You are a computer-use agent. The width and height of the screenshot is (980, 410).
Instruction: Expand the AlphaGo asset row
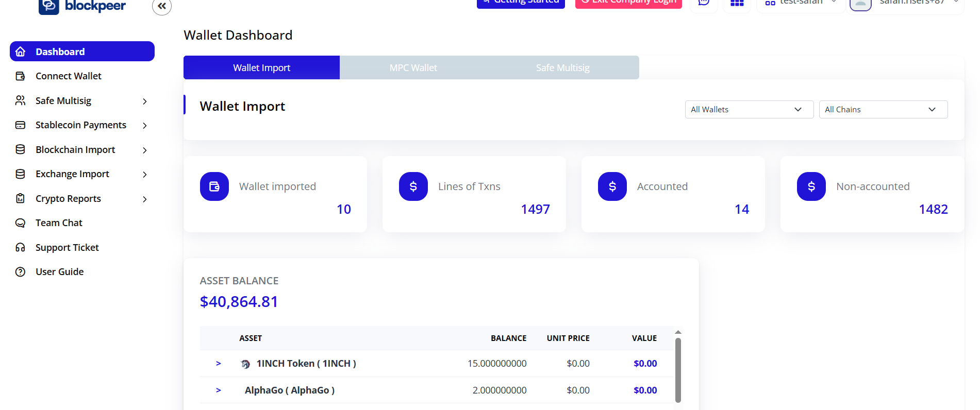pyautogui.click(x=219, y=390)
